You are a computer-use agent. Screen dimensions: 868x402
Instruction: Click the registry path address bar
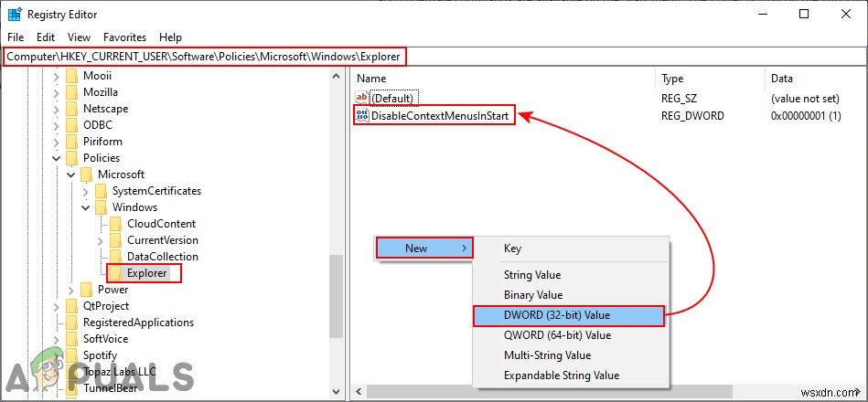434,56
